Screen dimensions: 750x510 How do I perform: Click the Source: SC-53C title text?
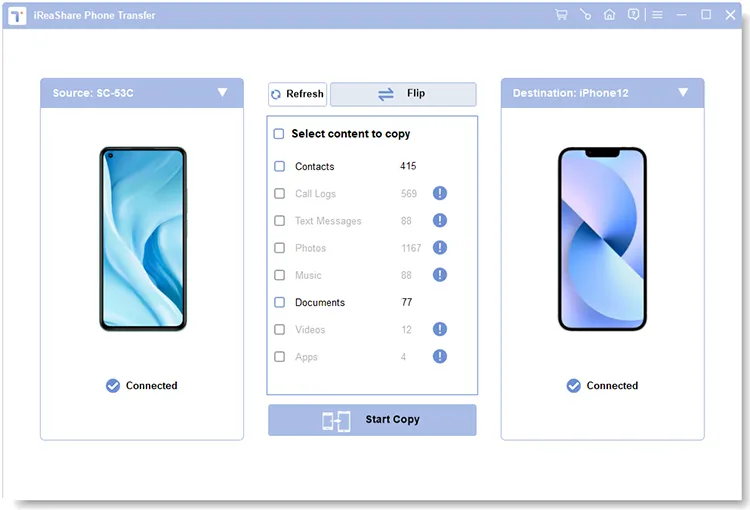point(93,93)
